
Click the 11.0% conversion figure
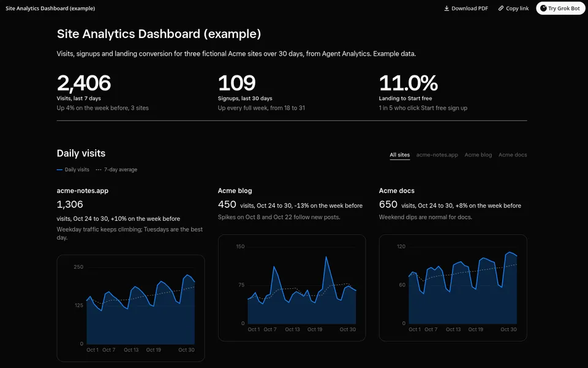point(409,83)
